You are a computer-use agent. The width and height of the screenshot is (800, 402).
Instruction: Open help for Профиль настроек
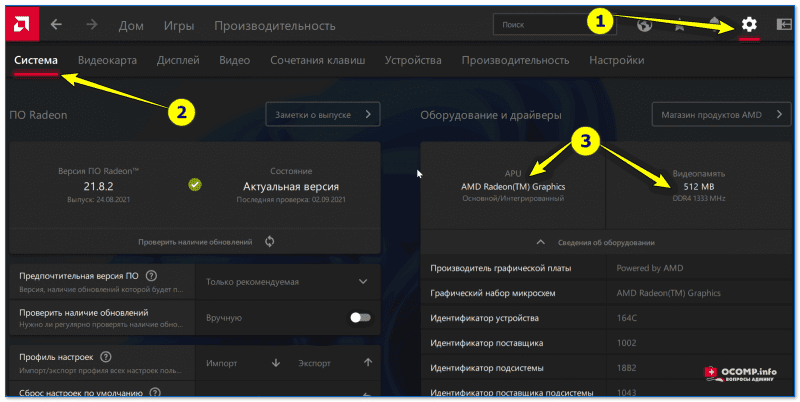[x=106, y=357]
